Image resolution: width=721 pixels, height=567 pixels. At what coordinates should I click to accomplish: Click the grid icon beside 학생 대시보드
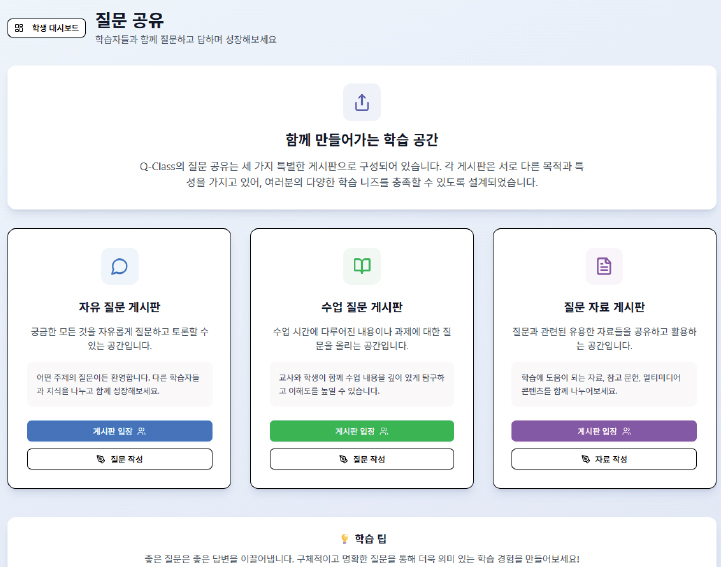20,28
